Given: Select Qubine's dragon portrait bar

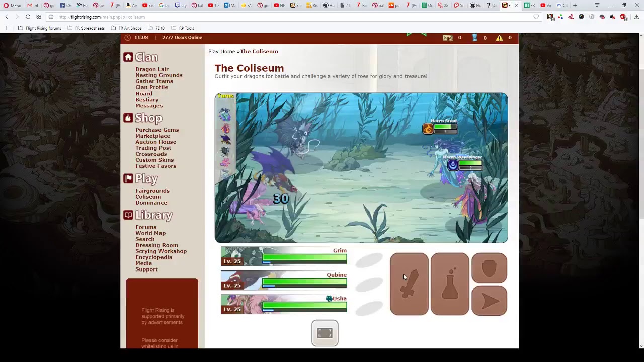Looking at the screenshot, I should [284, 281].
